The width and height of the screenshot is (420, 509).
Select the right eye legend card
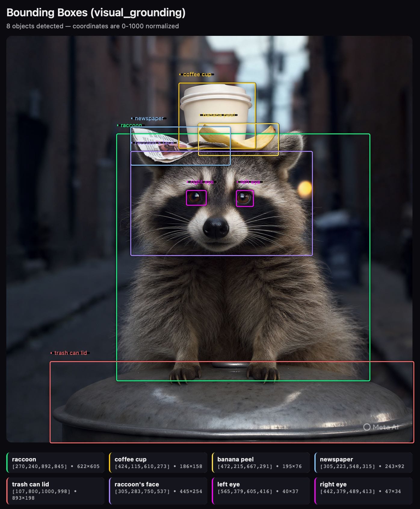pos(363,491)
